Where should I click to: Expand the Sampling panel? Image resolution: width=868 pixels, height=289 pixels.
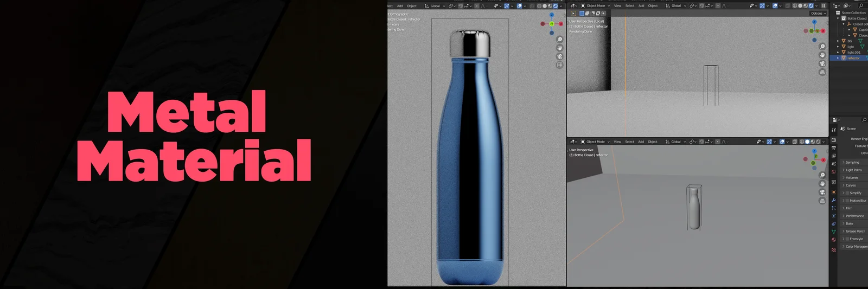pos(854,162)
